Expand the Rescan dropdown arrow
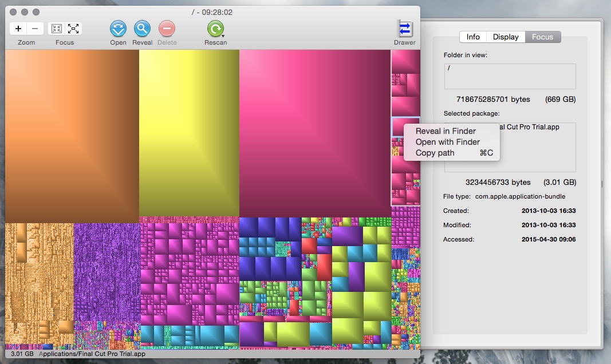This screenshot has width=611, height=364. [223, 35]
